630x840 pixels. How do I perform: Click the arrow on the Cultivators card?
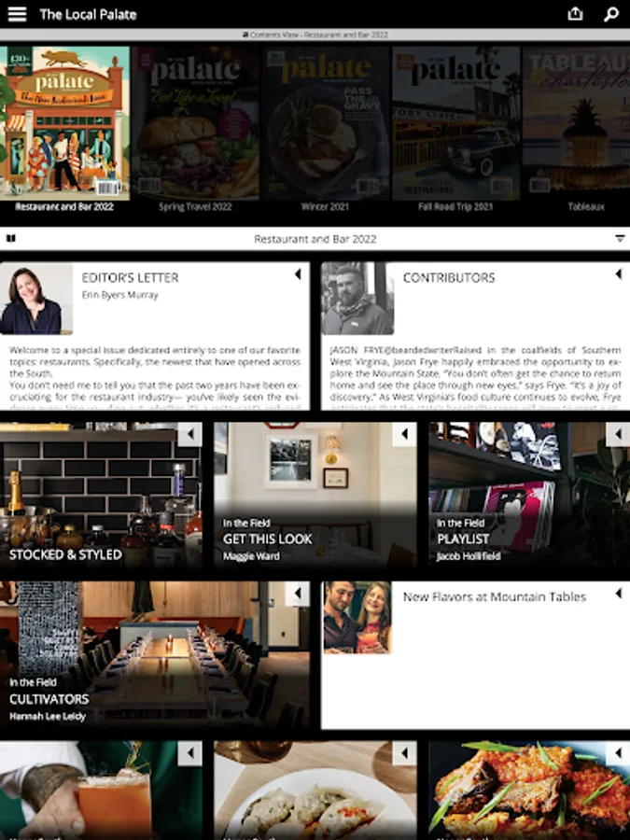[298, 594]
